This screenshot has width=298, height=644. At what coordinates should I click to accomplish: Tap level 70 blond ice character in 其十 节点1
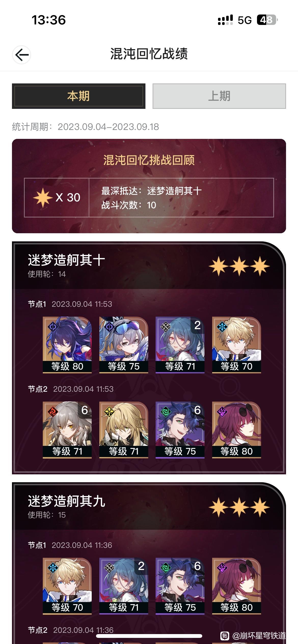(x=237, y=345)
